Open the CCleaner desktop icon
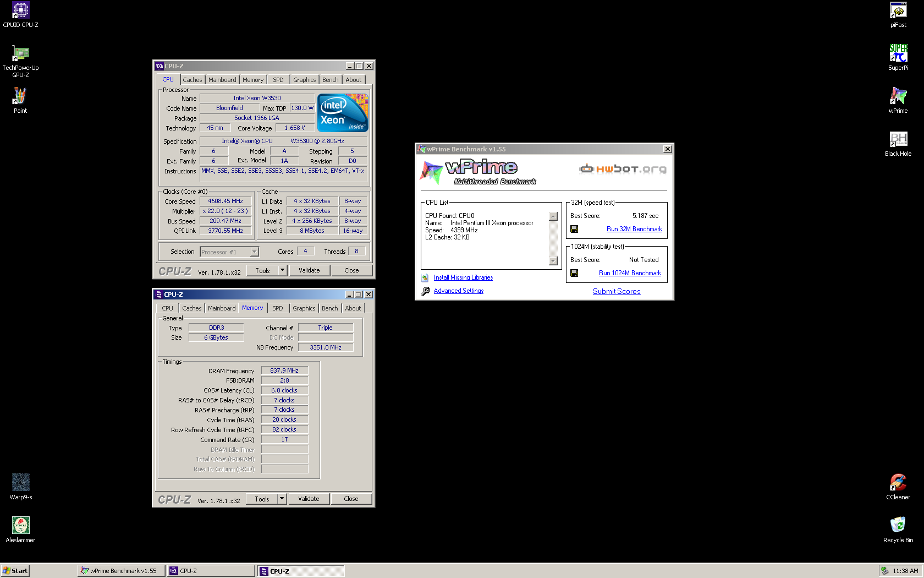 (898, 487)
